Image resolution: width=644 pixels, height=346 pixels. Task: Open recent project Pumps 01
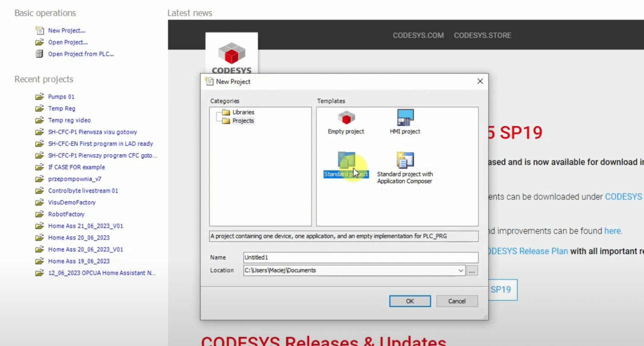coord(61,97)
